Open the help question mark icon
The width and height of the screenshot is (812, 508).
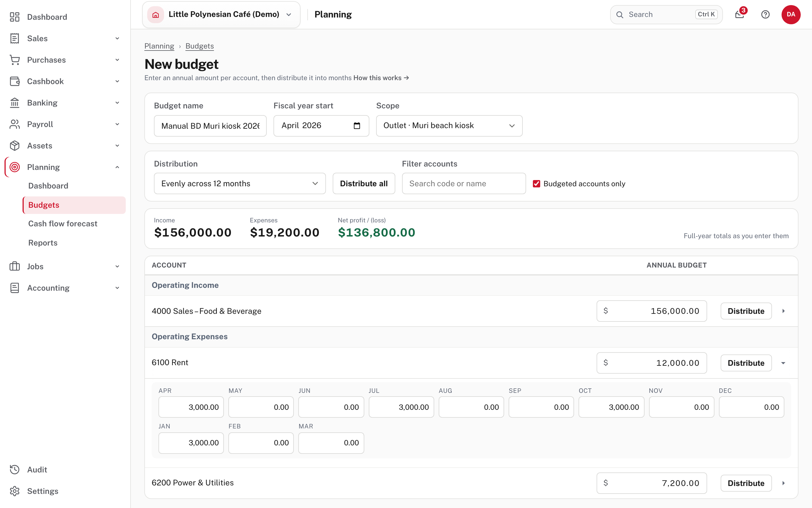click(765, 14)
